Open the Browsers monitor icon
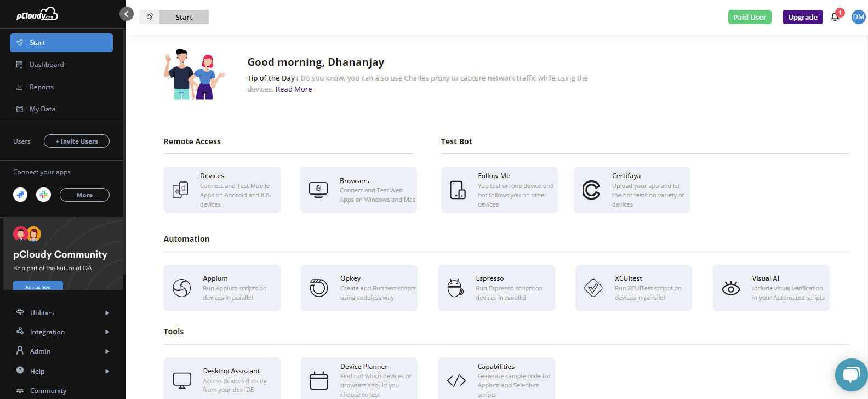 318,190
